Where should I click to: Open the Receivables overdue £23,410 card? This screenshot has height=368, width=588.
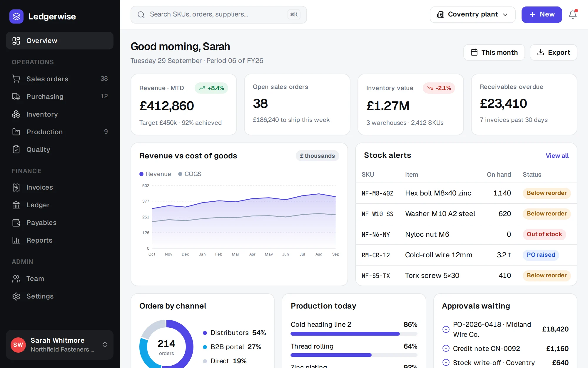524,105
